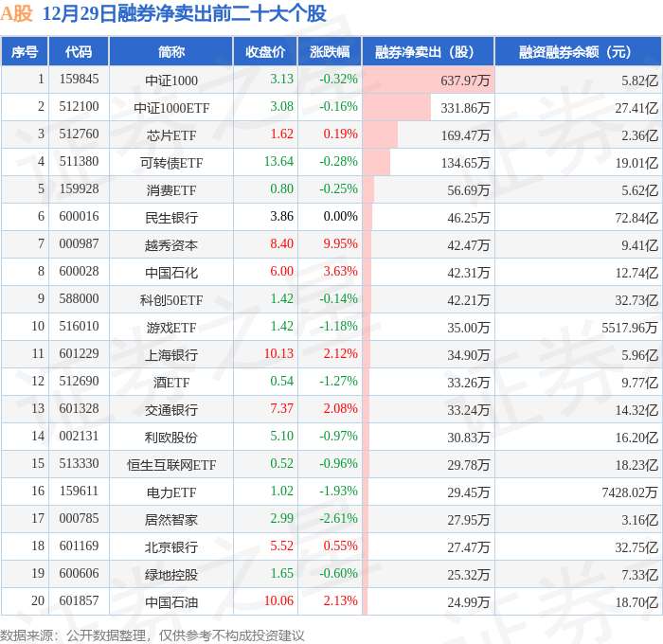Select stock code 588000
This screenshot has width=663, height=644.
pos(79,299)
